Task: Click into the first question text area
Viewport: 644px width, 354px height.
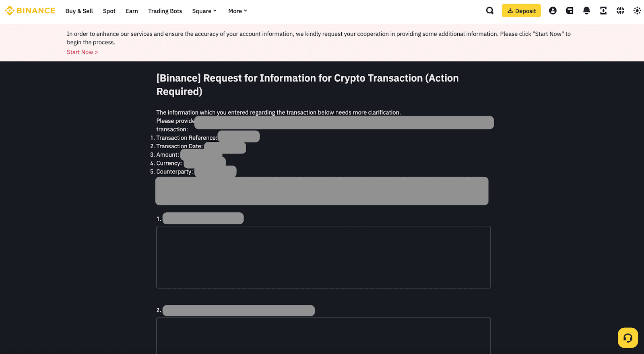Action: pyautogui.click(x=323, y=257)
